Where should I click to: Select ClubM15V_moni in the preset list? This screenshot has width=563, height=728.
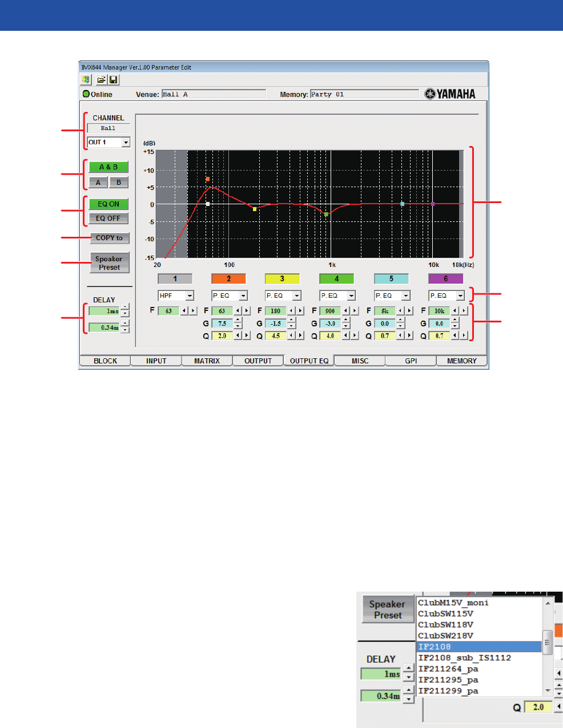[478, 602]
